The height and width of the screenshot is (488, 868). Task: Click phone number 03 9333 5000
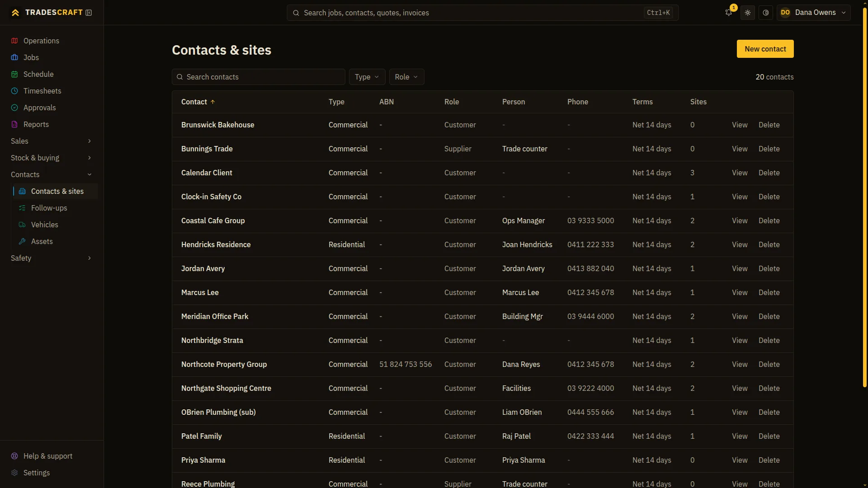point(590,221)
